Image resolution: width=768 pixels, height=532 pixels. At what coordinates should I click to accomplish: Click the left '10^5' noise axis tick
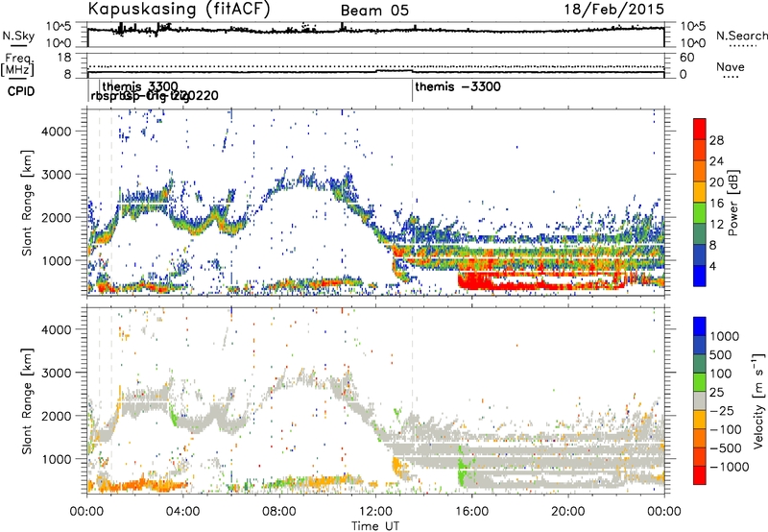[59, 26]
